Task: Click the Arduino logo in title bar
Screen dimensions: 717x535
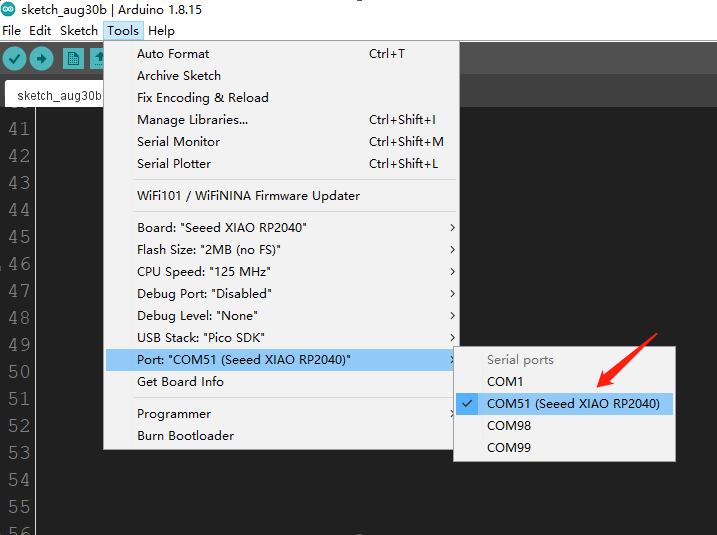Action: 8,9
